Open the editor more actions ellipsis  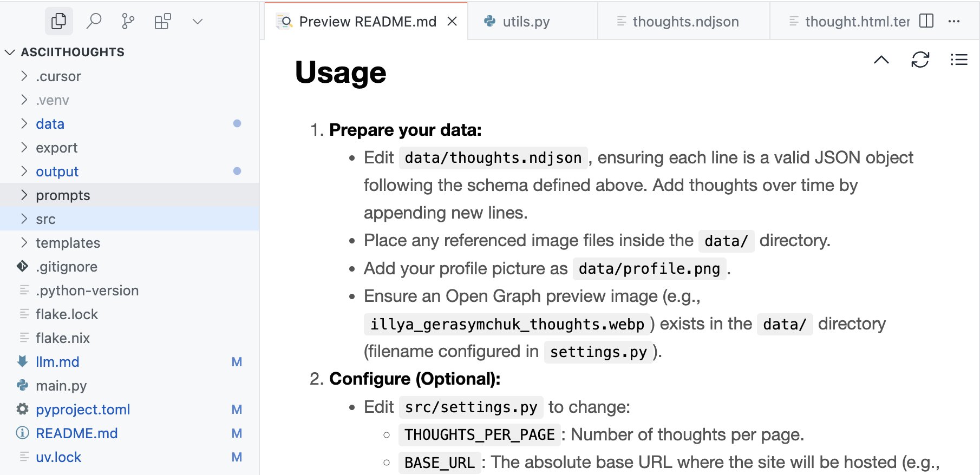point(954,21)
